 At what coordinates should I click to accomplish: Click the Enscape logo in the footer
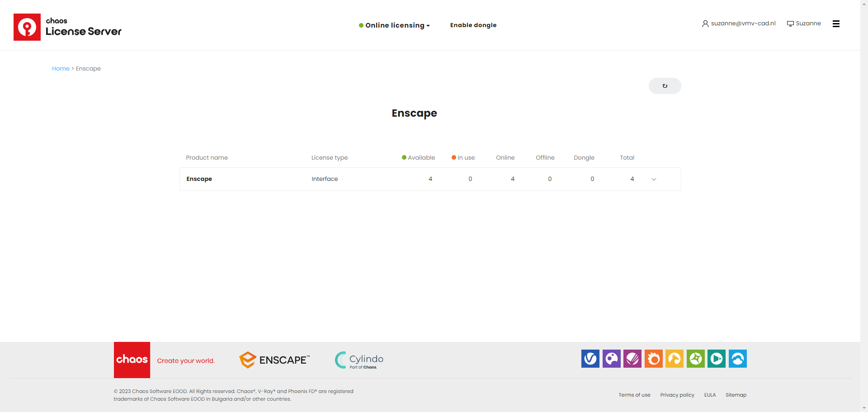[x=274, y=360]
